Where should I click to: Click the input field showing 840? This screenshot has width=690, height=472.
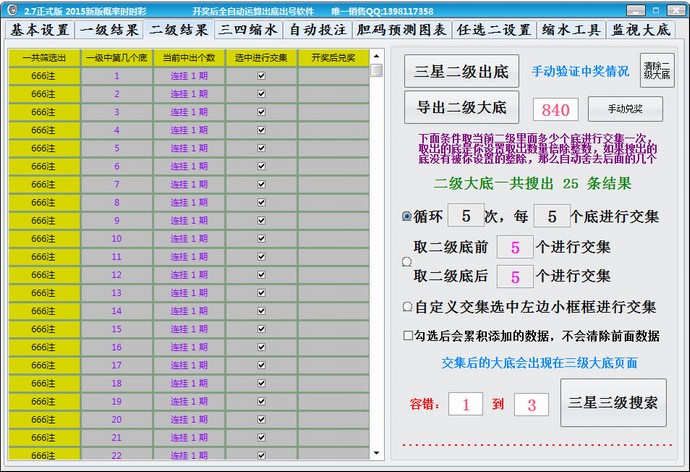[x=555, y=109]
